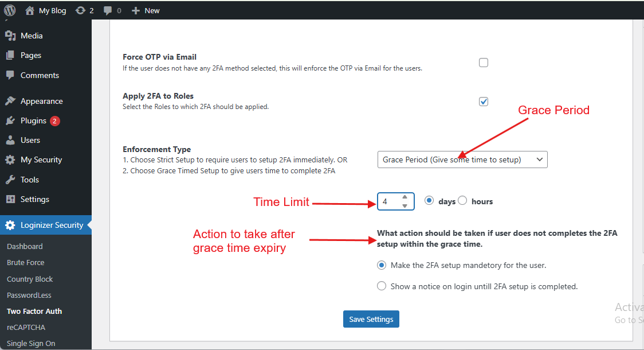Increase time limit with the up spinner
Viewport: 644px width, 350px height.
[406, 198]
